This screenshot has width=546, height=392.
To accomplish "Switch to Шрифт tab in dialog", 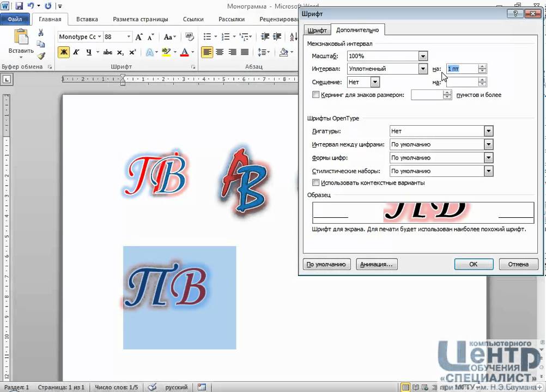I will tap(317, 30).
